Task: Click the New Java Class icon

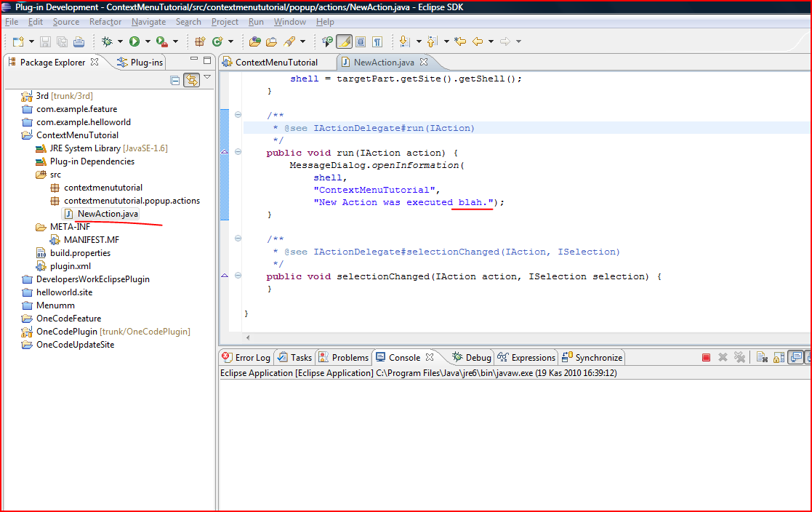Action: tap(217, 41)
